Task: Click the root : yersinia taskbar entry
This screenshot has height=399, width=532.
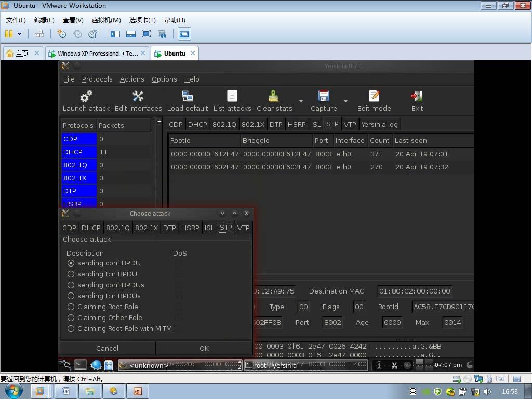Action: [x=305, y=365]
